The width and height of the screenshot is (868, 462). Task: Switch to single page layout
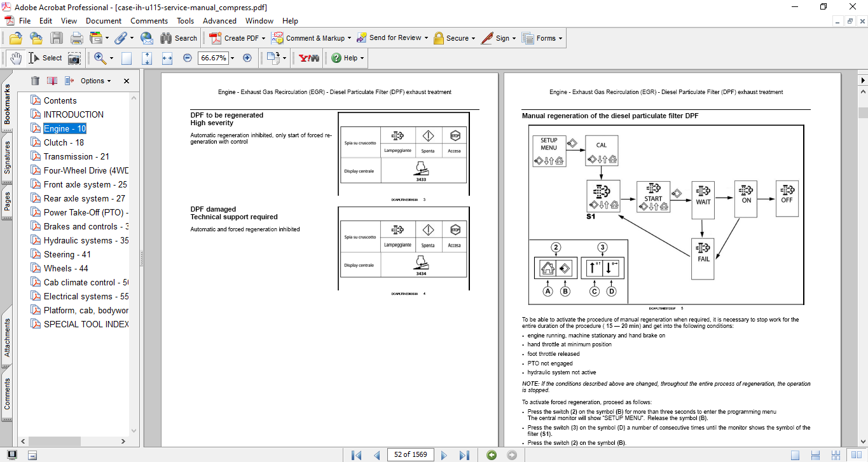(795, 455)
